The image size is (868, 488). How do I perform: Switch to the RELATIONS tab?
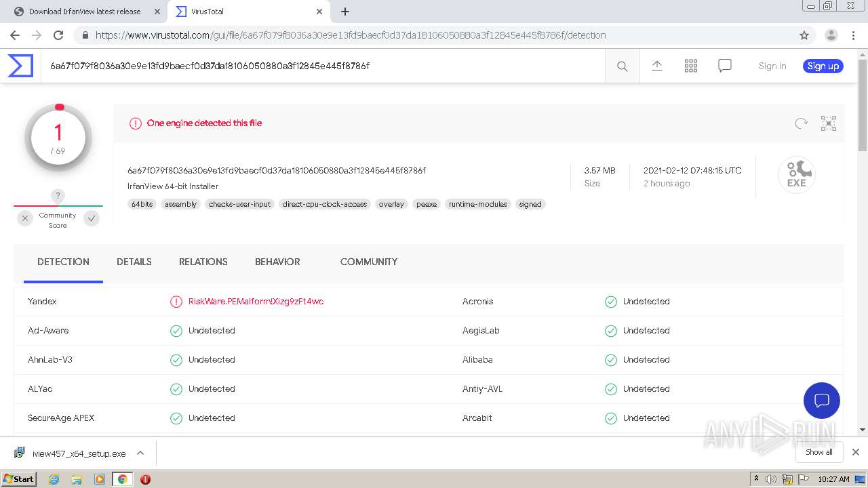coord(203,262)
